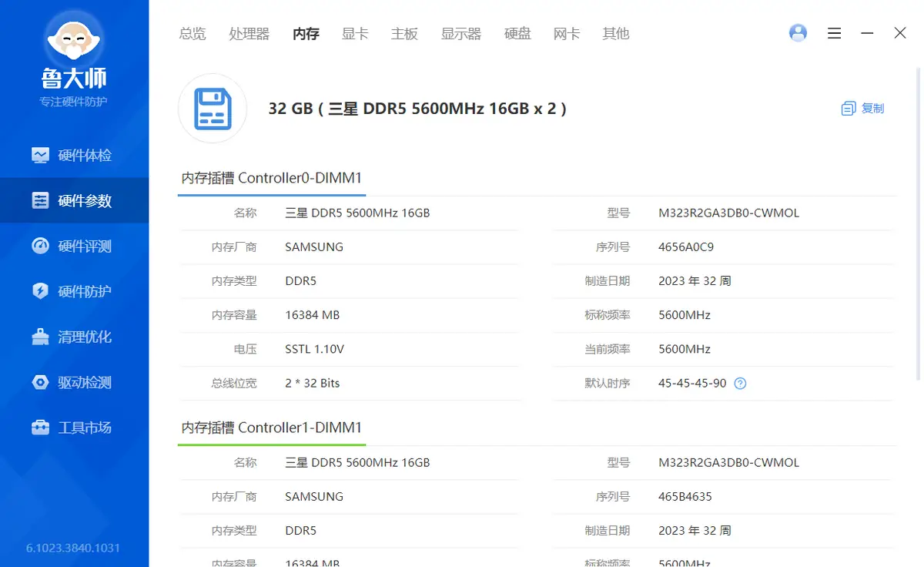Click the memory chip icon beside 32 GB
The height and width of the screenshot is (567, 924).
(x=213, y=109)
